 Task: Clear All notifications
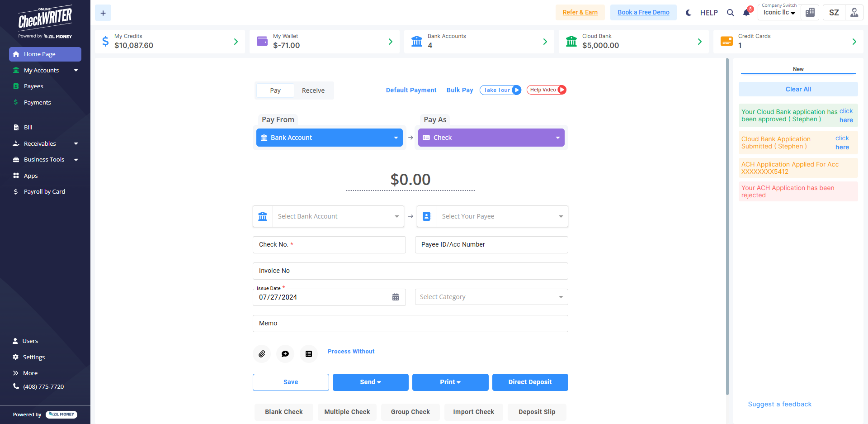798,89
